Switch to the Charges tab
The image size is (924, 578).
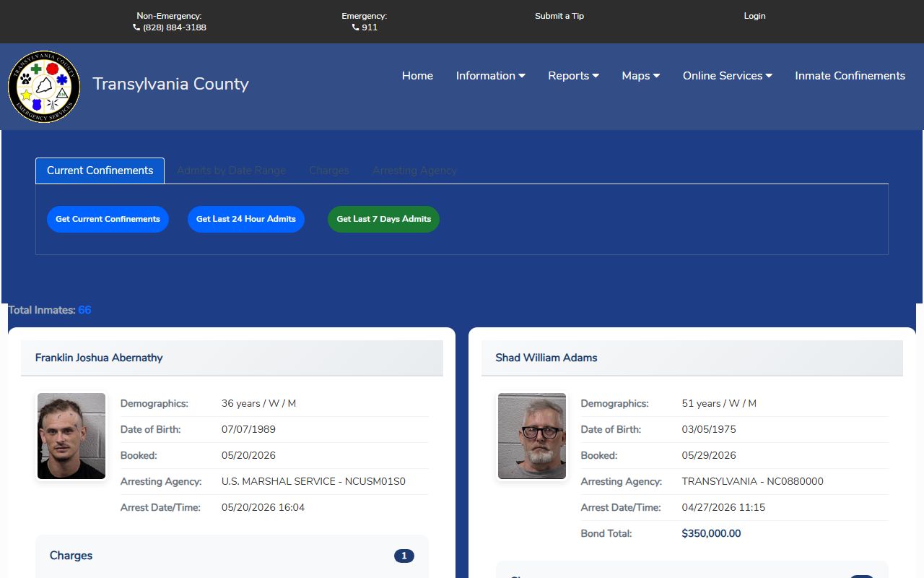pos(329,171)
